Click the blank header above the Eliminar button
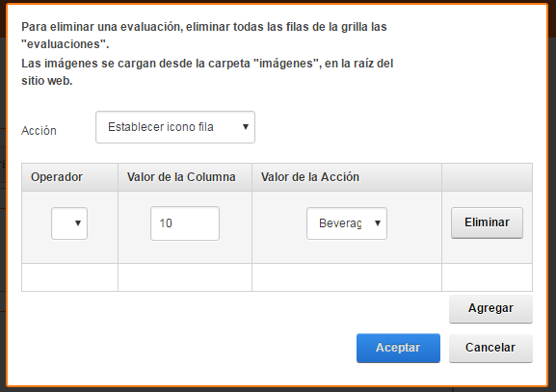This screenshot has height=392, width=556. click(x=488, y=177)
